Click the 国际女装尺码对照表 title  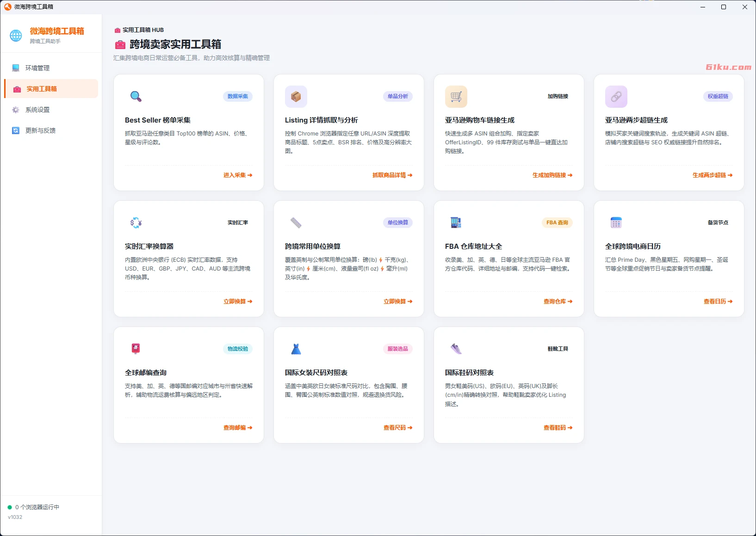click(x=316, y=373)
